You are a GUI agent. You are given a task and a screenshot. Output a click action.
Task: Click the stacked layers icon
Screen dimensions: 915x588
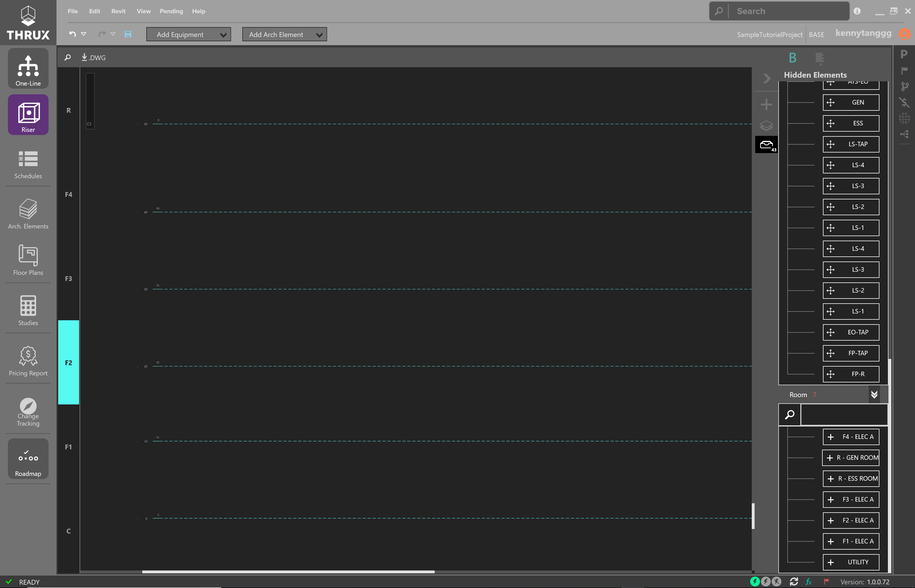point(766,125)
